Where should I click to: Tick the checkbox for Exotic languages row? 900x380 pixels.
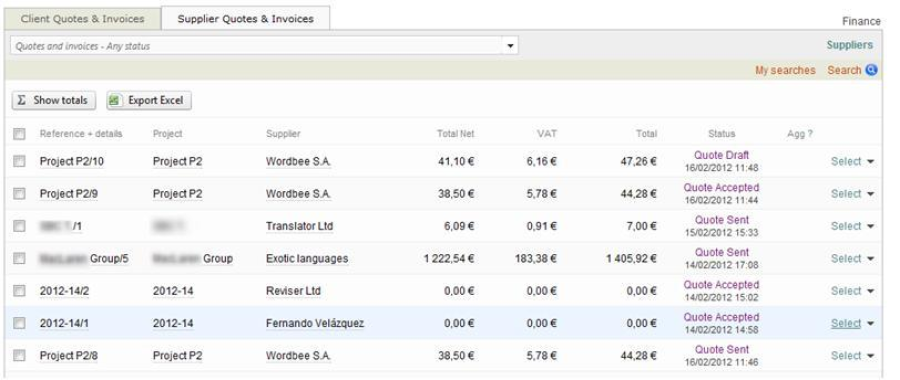pyautogui.click(x=20, y=259)
